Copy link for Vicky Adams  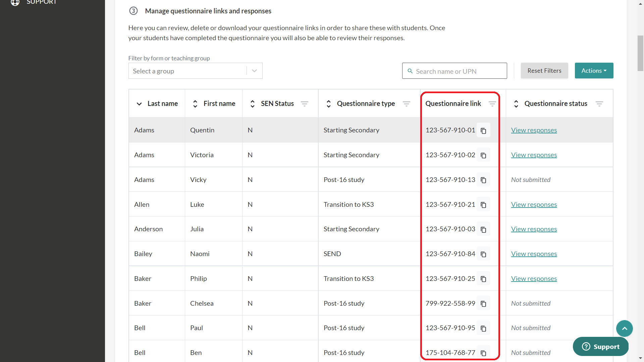(x=483, y=180)
